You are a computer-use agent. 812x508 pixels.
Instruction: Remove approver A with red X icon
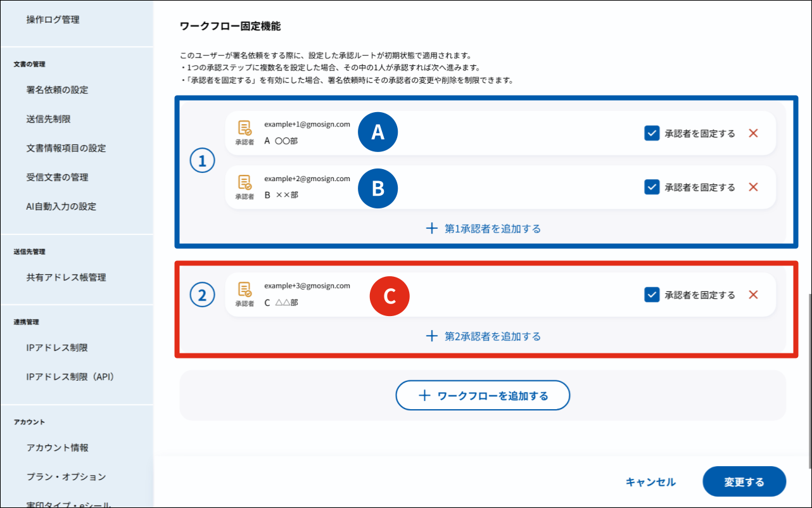(x=753, y=133)
